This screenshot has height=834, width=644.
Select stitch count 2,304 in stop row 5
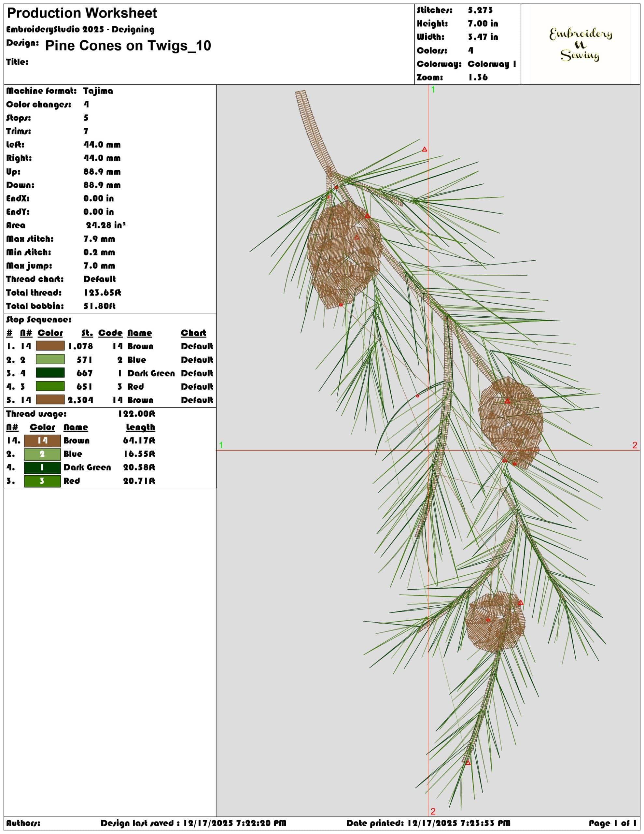tap(80, 400)
